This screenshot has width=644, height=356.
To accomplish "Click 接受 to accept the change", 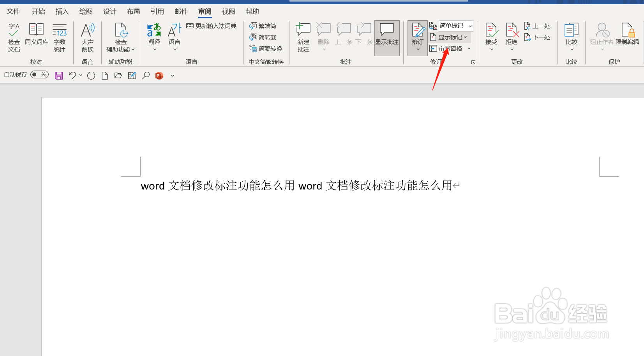I will point(491,34).
